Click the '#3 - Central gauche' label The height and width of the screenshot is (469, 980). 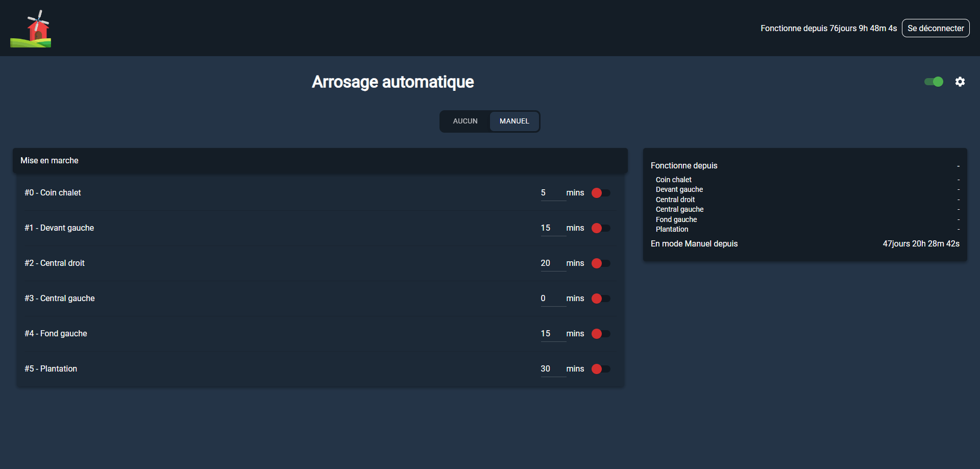click(60, 299)
